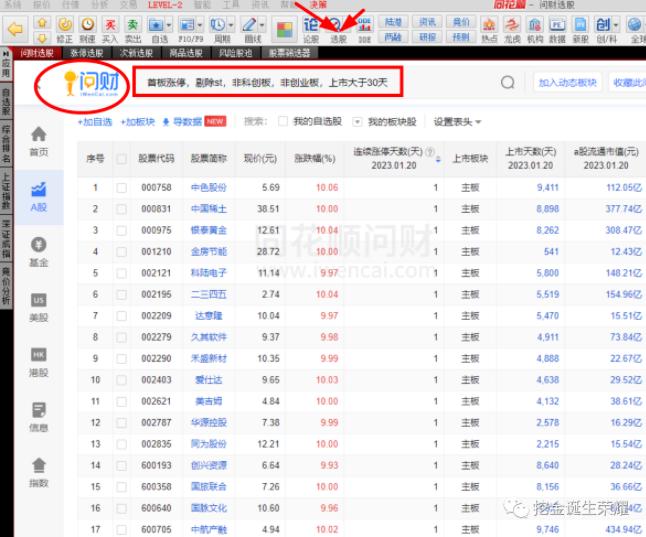Screen dimensions: 646x537
Task: Expand the F10/F9 dropdown arrow
Action: point(200,25)
